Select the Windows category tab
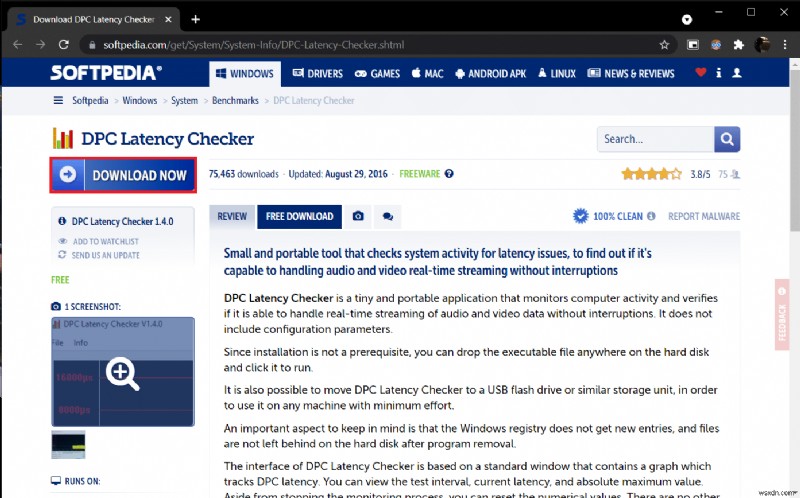 [245, 73]
